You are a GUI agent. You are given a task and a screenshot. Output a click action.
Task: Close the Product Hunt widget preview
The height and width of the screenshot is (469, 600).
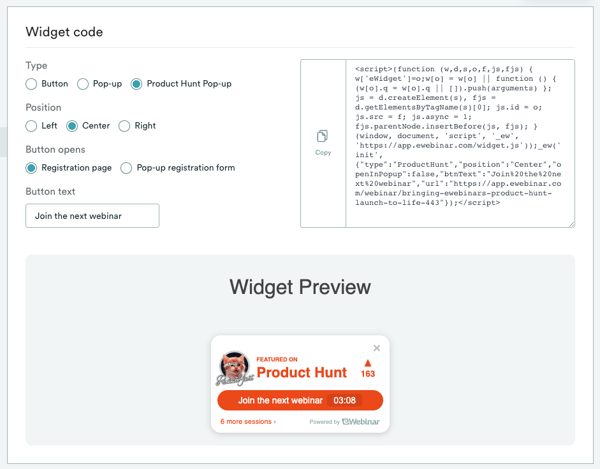[x=377, y=348]
